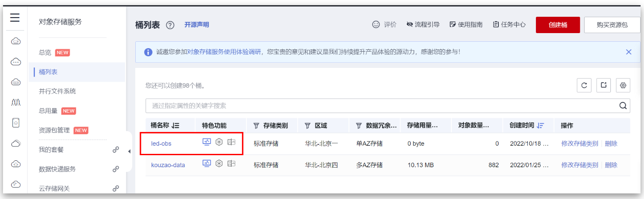Click image-book icon for led-obs

[231, 142]
